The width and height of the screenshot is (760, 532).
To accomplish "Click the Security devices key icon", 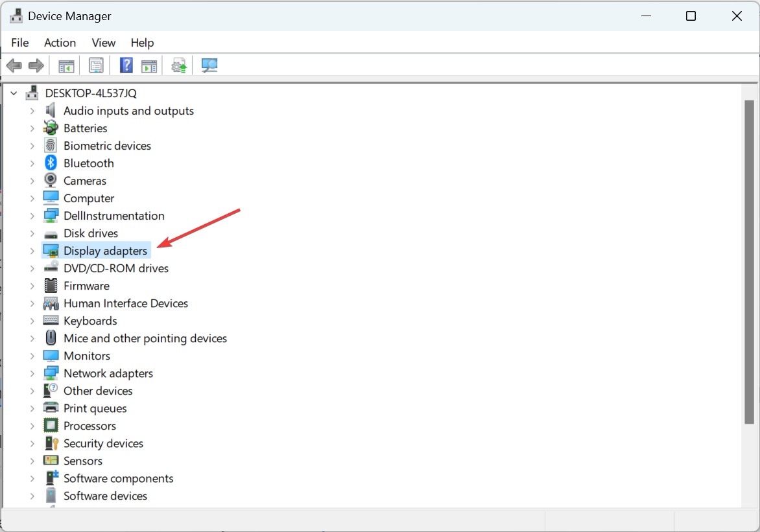I will tap(51, 443).
